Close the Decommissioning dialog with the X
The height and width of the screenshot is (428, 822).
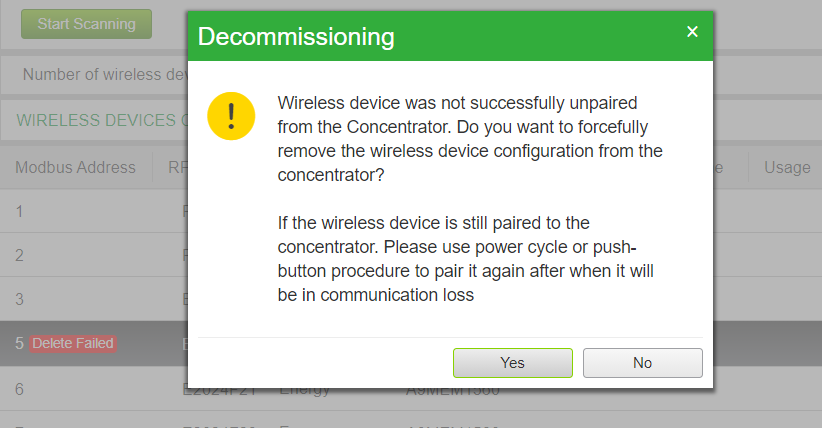(692, 32)
